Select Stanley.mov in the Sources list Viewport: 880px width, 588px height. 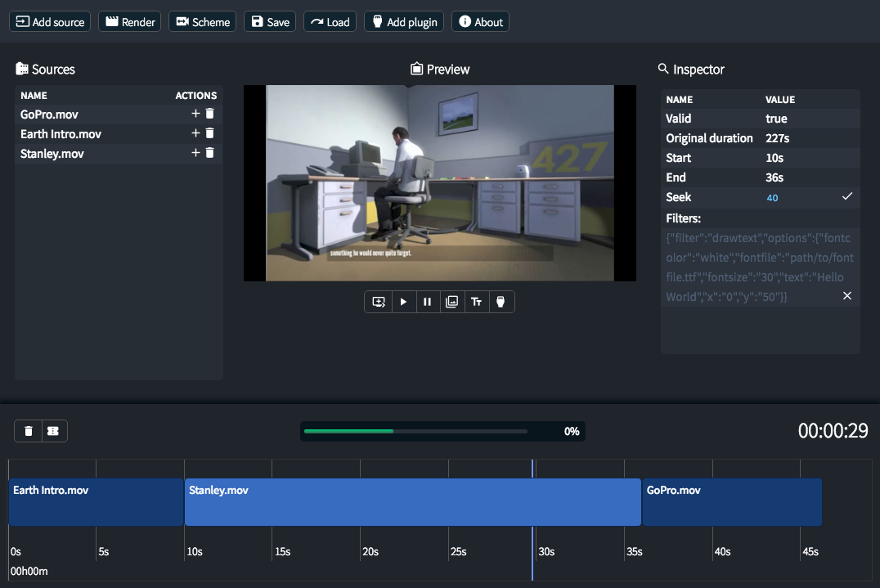[52, 154]
